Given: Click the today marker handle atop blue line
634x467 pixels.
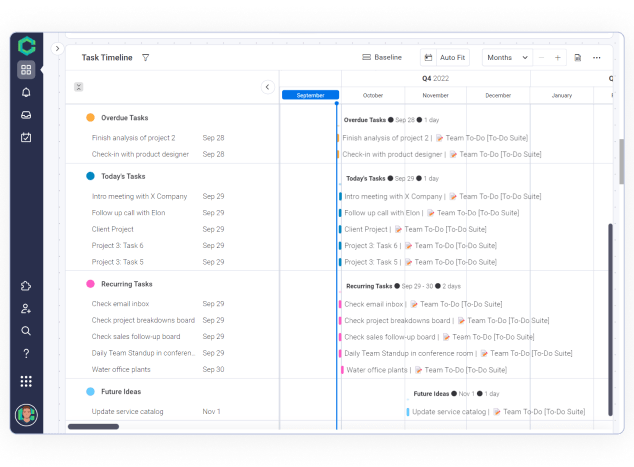Looking at the screenshot, I should point(337,104).
